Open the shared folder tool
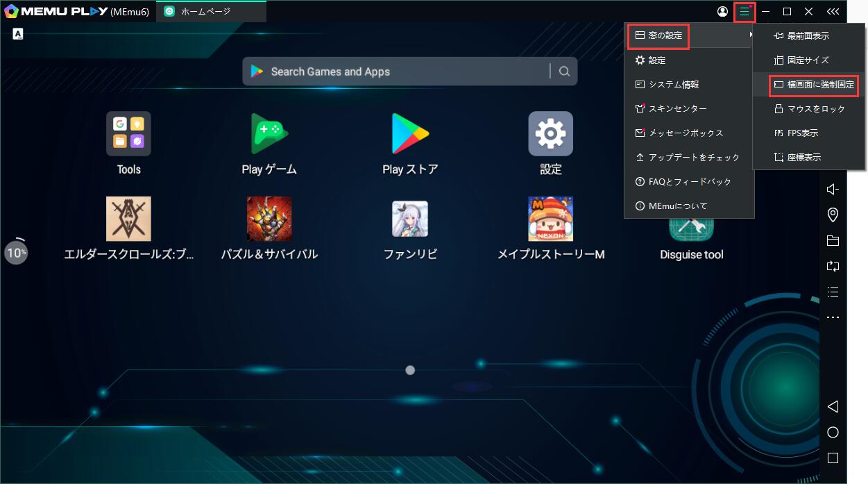The height and width of the screenshot is (484, 868). click(833, 240)
